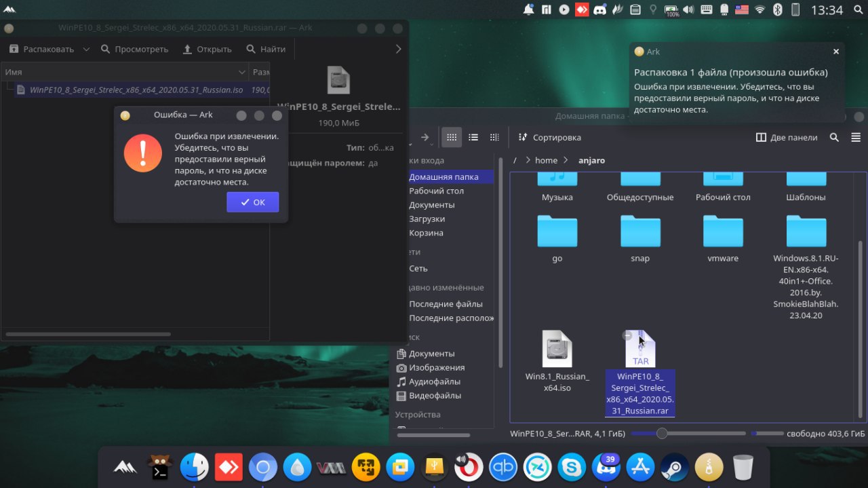Click 'anjaro' in the Dolphin breadcrumb

click(591, 160)
